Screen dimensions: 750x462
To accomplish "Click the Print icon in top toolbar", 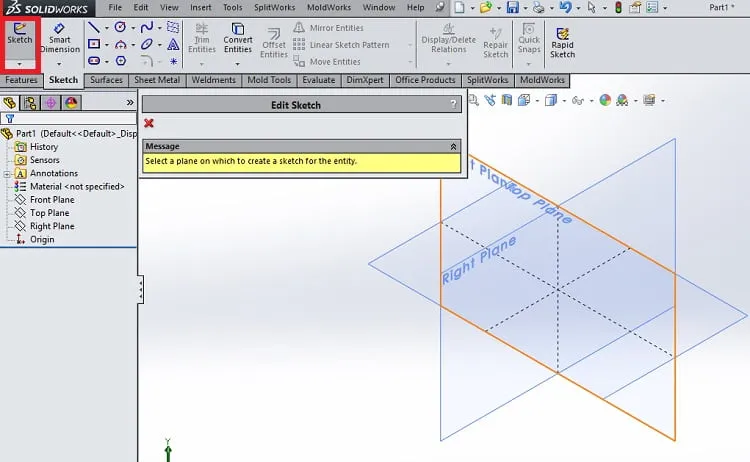I will [x=539, y=7].
